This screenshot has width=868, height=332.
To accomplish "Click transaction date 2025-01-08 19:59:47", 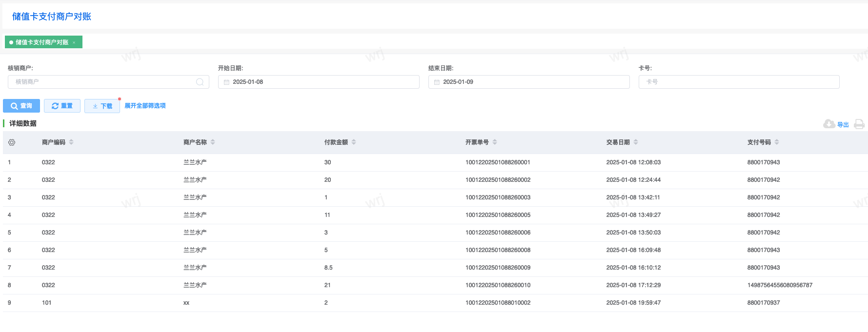I will [633, 303].
